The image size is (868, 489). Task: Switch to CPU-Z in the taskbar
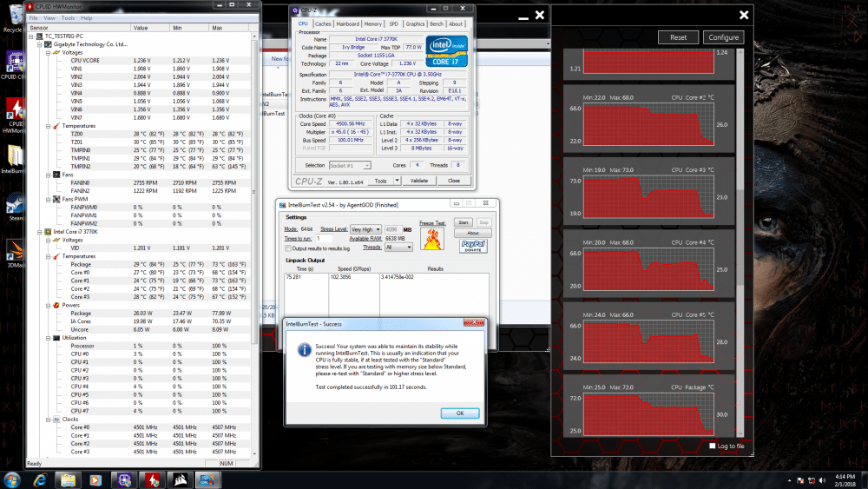click(123, 480)
